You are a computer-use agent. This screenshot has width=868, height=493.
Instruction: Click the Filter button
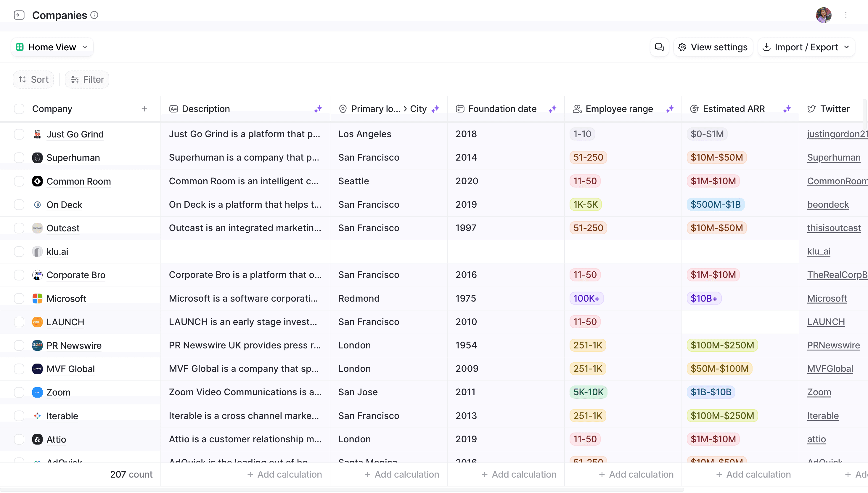click(87, 80)
